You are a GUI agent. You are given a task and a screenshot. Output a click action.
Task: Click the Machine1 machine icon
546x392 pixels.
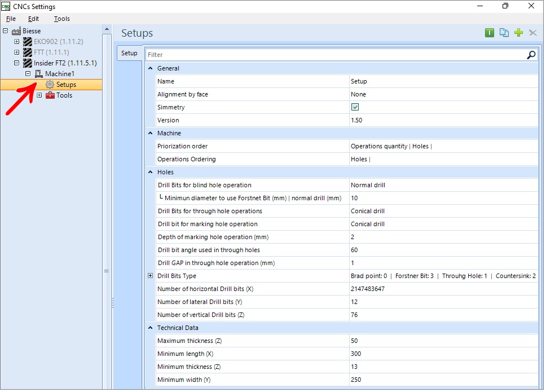pyautogui.click(x=39, y=74)
